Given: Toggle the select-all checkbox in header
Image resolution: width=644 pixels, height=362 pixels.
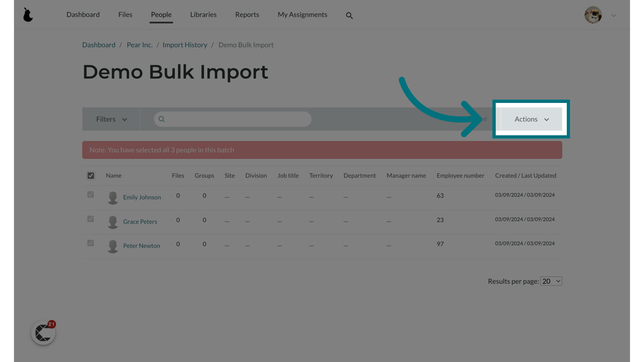Looking at the screenshot, I should (x=91, y=176).
